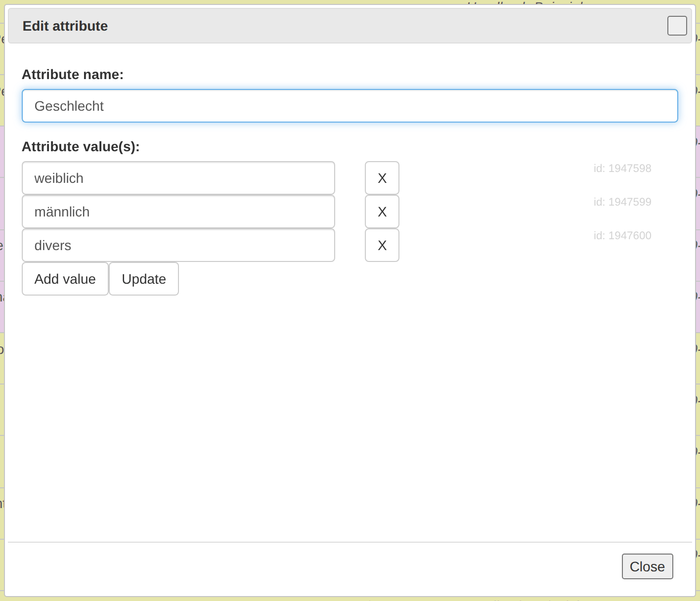Screen dimensions: 700x601
Task: Click the Close button at dialog bottom
Action: (647, 566)
